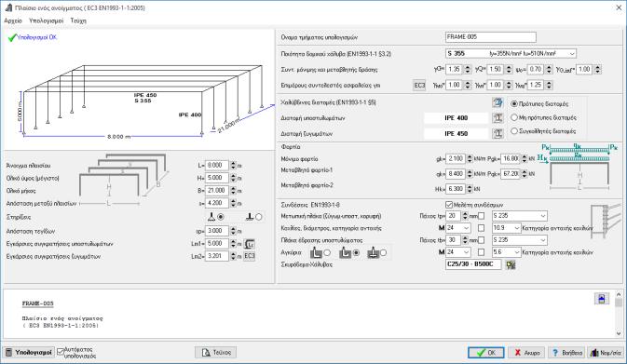The height and width of the screenshot is (364, 627).
Task: Open the Υπολογισμοί menu
Action: pyautogui.click(x=46, y=20)
